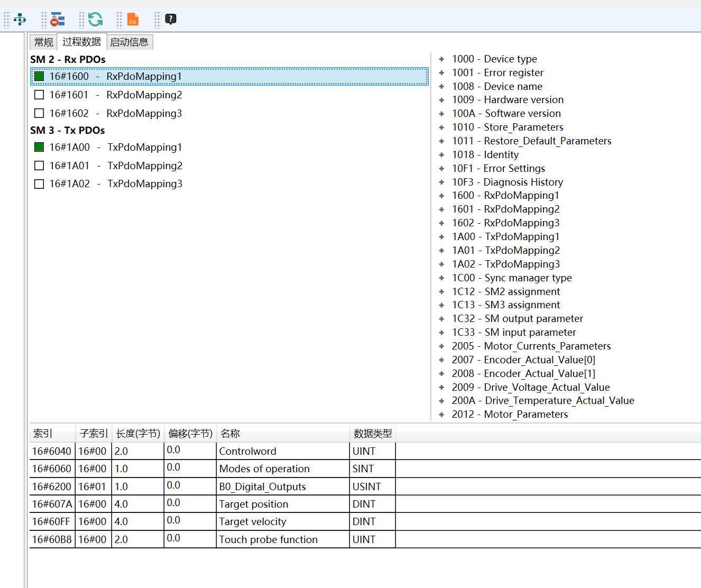
Task: Toggle checkbox for 16#1A00 TxPdoMapping1
Action: click(39, 147)
